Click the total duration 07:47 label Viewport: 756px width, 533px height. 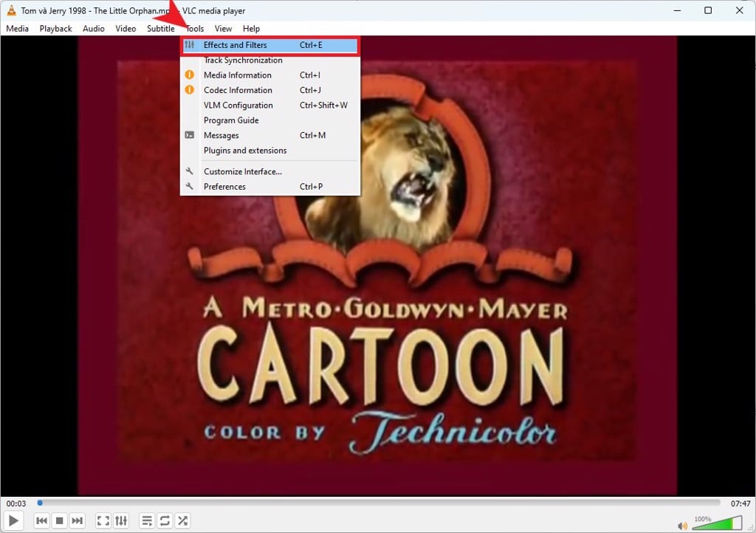pyautogui.click(x=740, y=503)
